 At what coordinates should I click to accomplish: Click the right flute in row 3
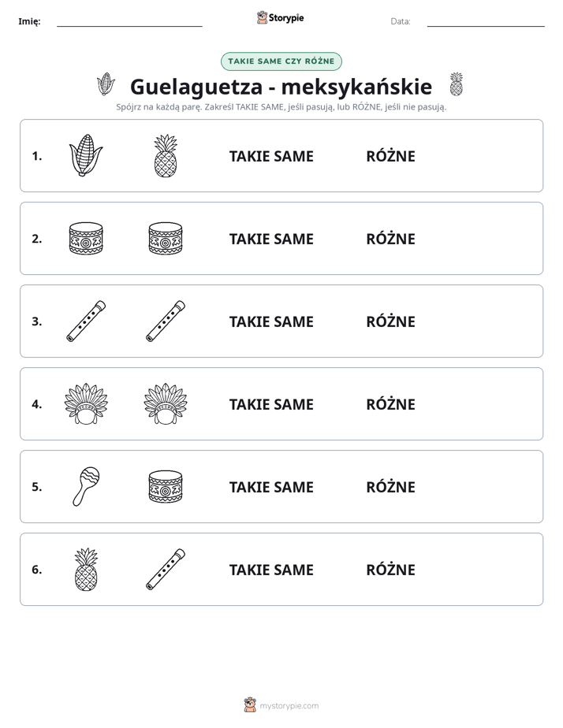pyautogui.click(x=166, y=321)
